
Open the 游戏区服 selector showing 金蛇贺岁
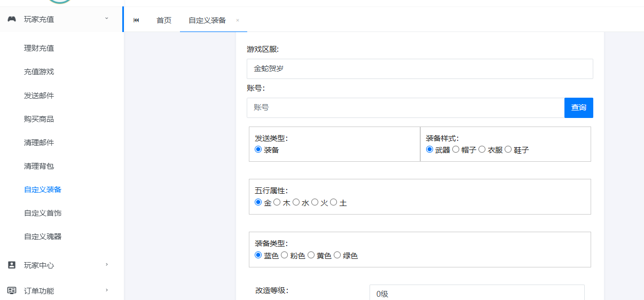[x=419, y=69]
